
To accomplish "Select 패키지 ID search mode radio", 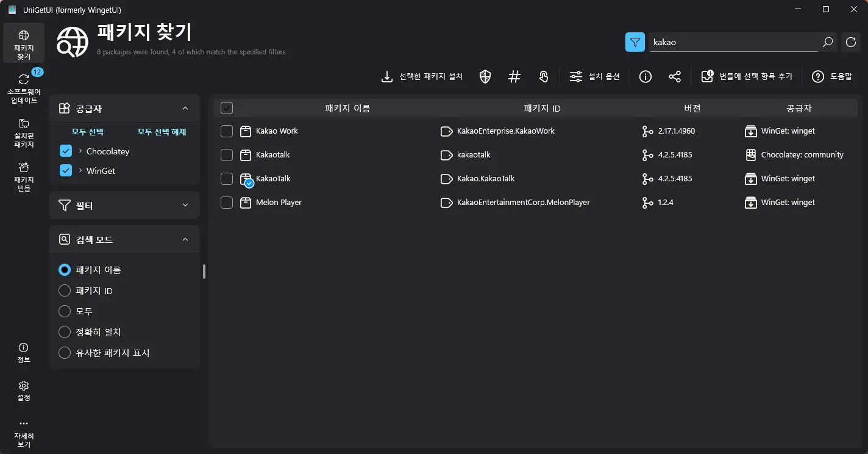I will click(x=65, y=290).
